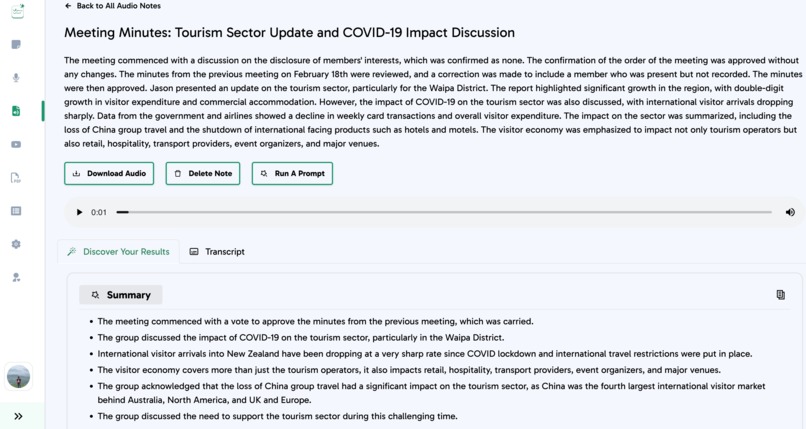Click the Download Audio button
This screenshot has height=429, width=806.
109,174
